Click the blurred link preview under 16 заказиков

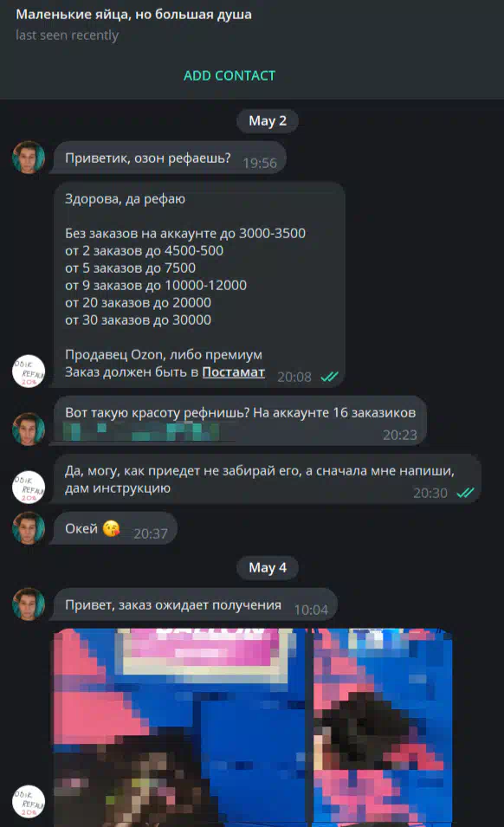[141, 431]
